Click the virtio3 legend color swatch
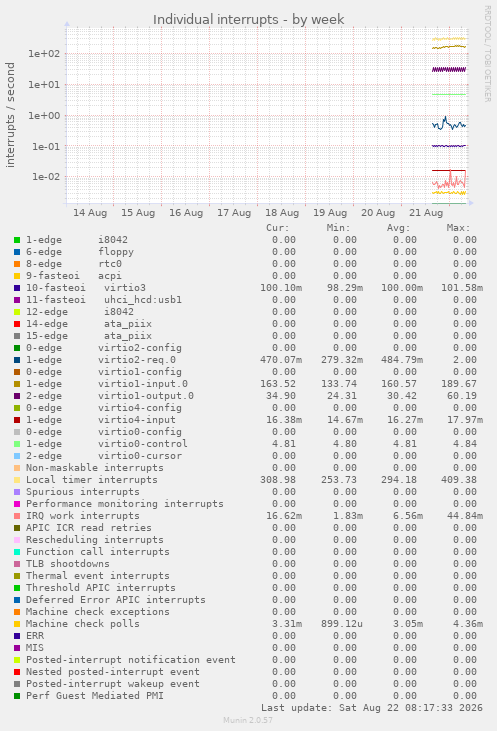 (17, 288)
